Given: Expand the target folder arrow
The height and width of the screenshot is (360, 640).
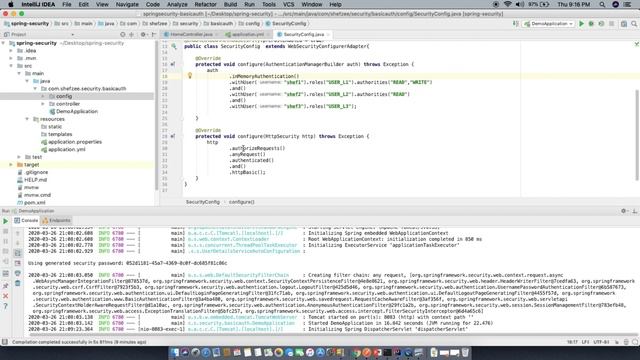Looking at the screenshot, I should [11, 165].
